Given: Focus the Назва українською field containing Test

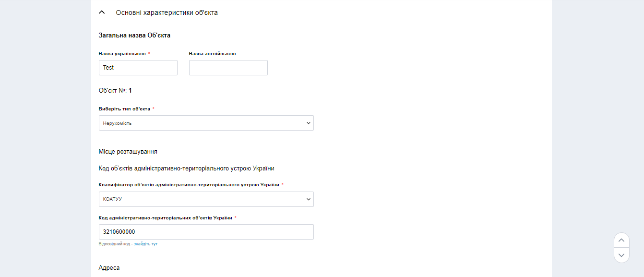Looking at the screenshot, I should [x=138, y=68].
